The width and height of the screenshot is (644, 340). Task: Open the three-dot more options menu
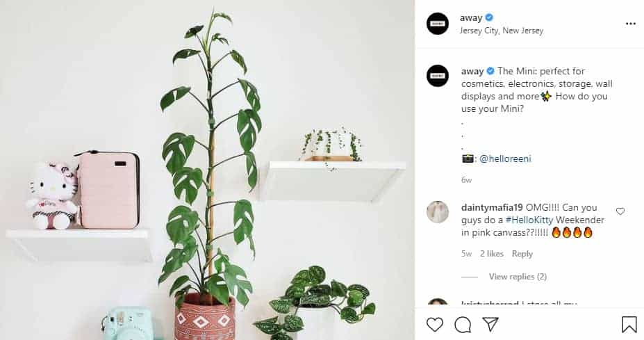(x=630, y=24)
